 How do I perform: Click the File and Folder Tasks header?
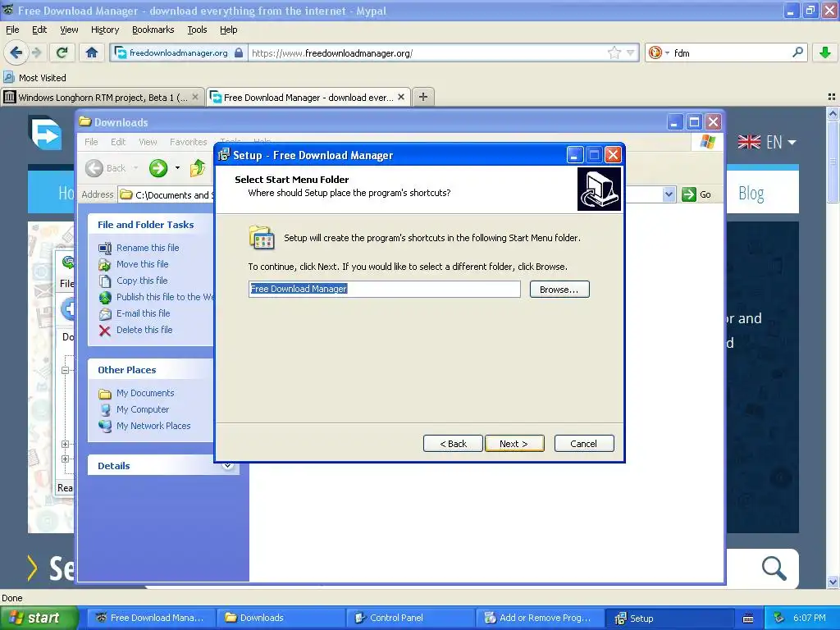(x=146, y=225)
